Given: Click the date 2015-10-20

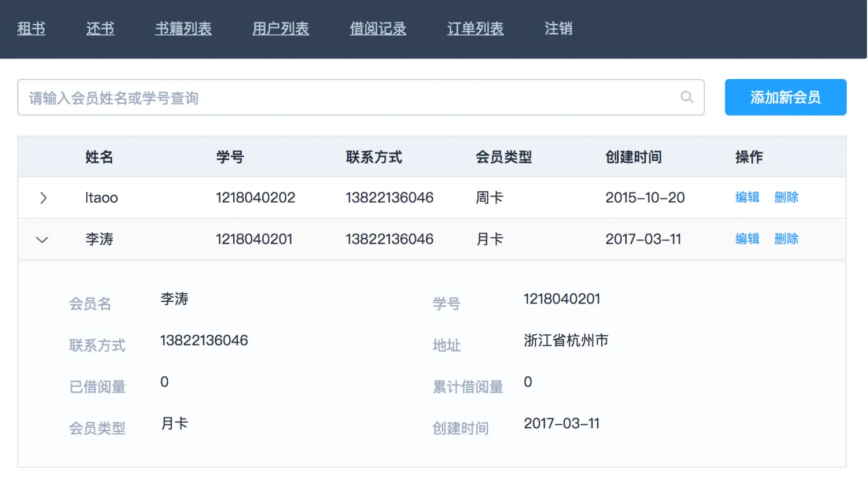Looking at the screenshot, I should (x=645, y=198).
